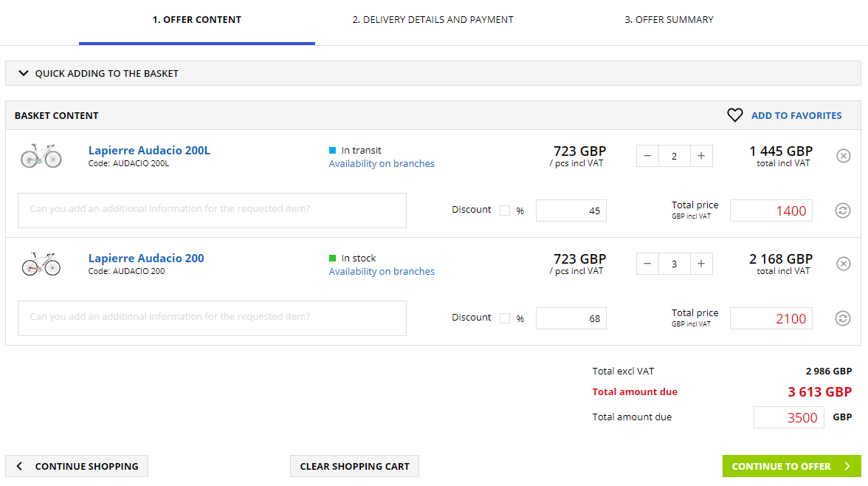868x486 pixels.
Task: Recalculate price for Audacio 200L row
Action: pos(842,211)
